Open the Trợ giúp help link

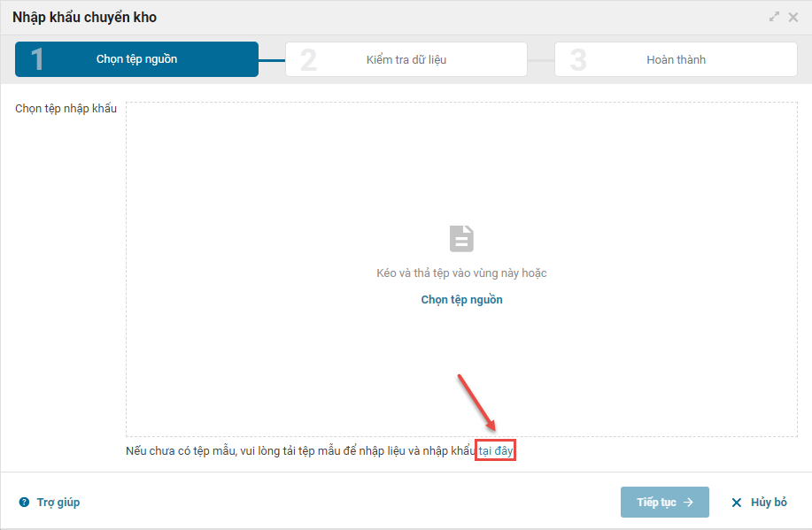tap(58, 502)
